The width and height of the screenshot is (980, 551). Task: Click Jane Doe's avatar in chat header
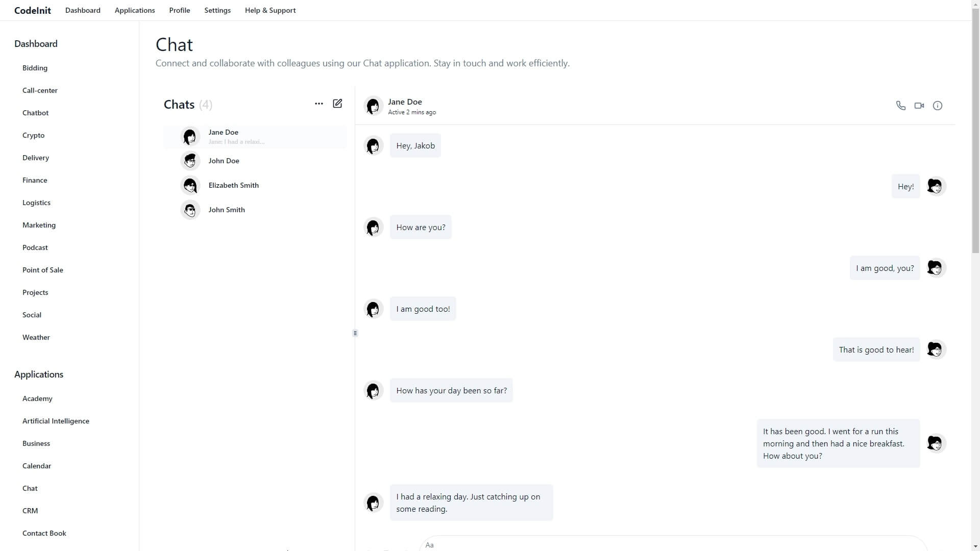coord(373,106)
